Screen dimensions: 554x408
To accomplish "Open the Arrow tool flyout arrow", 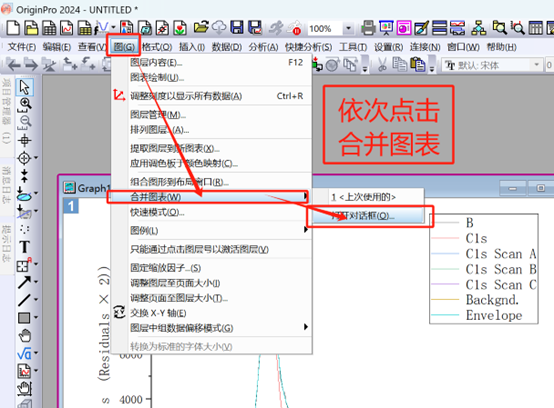I will (36, 282).
